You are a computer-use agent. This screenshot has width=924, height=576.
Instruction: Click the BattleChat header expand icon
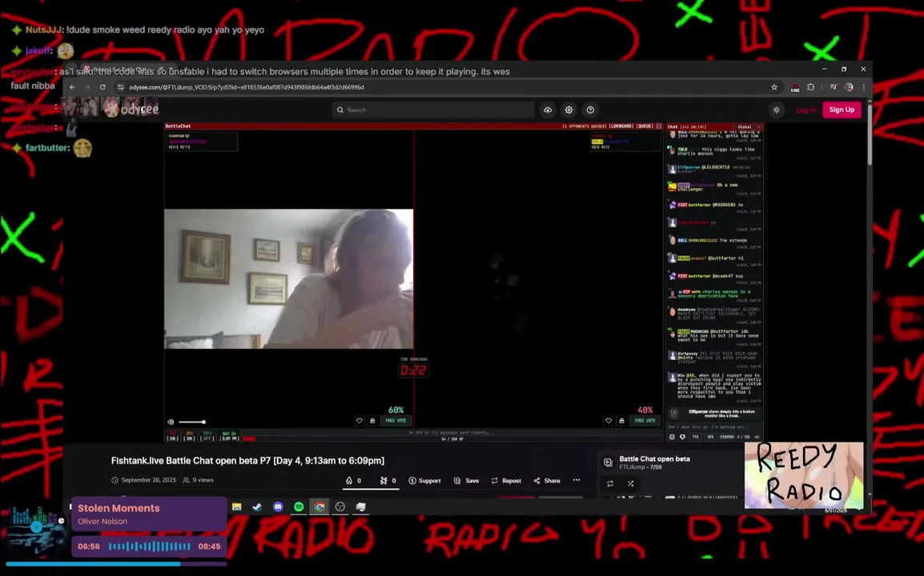pyautogui.click(x=659, y=126)
